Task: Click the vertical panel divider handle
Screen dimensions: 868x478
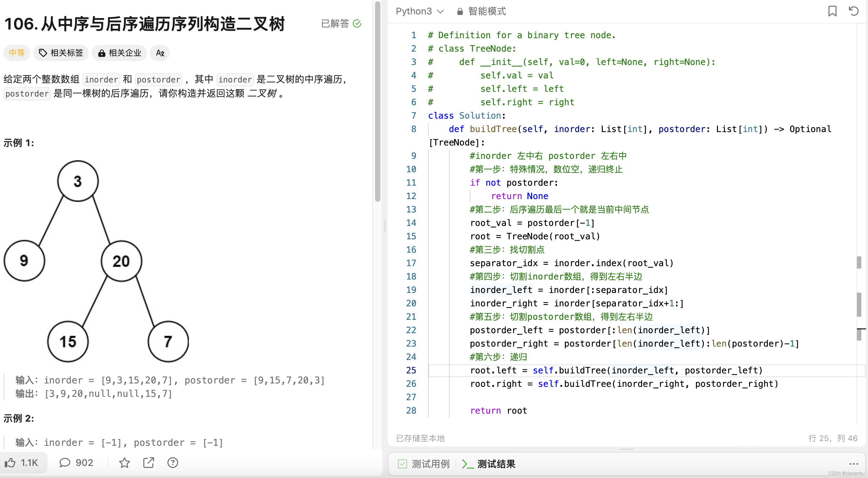Action: coord(385,225)
